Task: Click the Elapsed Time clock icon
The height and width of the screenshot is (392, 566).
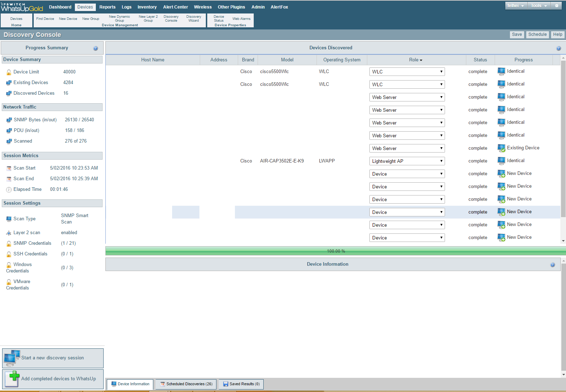Action: click(x=9, y=189)
